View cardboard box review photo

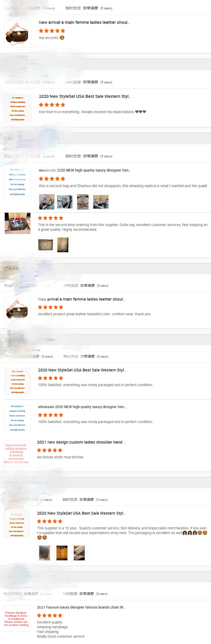pos(46,245)
